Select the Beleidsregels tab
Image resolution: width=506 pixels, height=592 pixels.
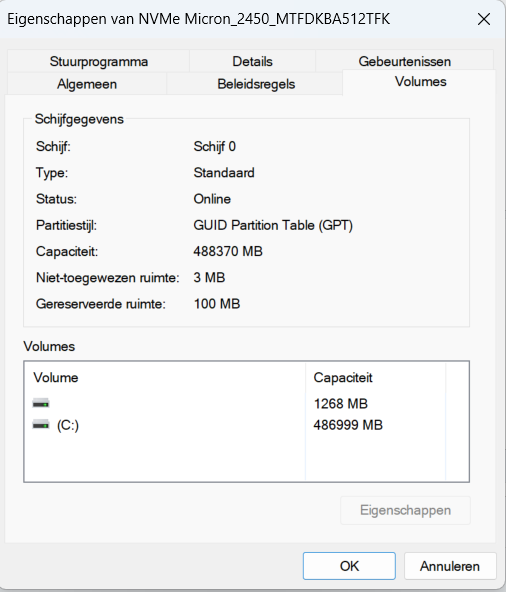(256, 84)
